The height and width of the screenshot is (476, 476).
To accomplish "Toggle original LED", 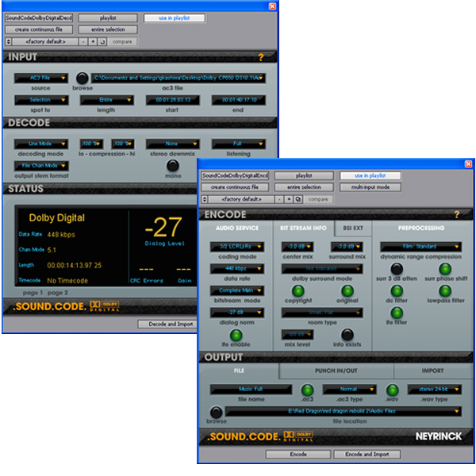I will click(347, 291).
